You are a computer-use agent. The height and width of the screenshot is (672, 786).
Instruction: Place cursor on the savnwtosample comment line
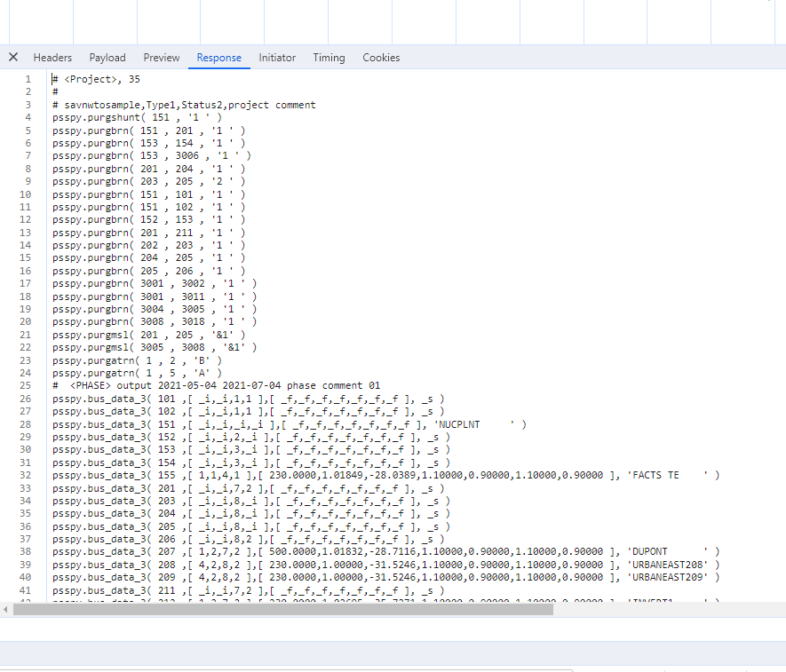pos(184,105)
